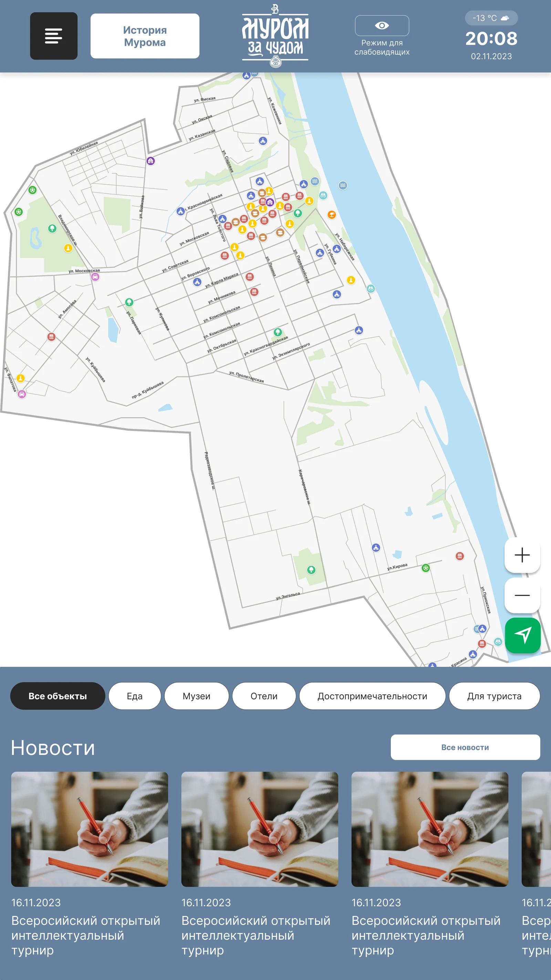Screen dimensions: 551x980
Task: Filter map by Музеи
Action: coord(196,696)
